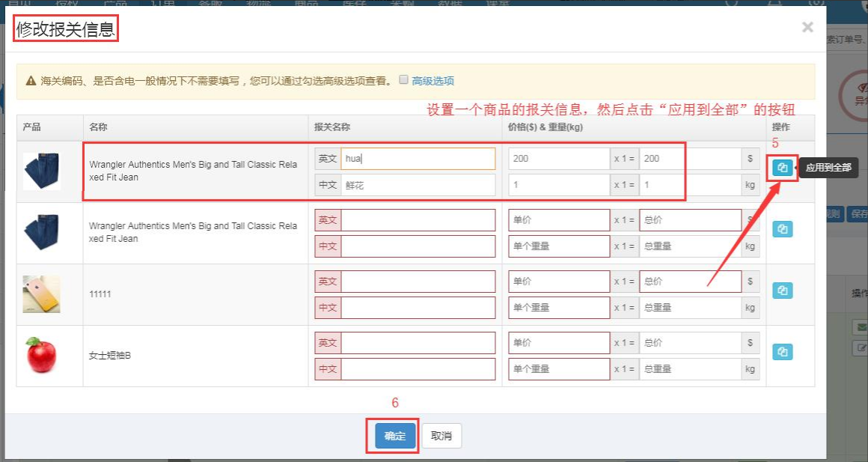Screen dimensions: 868x462
Task: Click apply-to-all icon in first product row
Action: click(782, 168)
